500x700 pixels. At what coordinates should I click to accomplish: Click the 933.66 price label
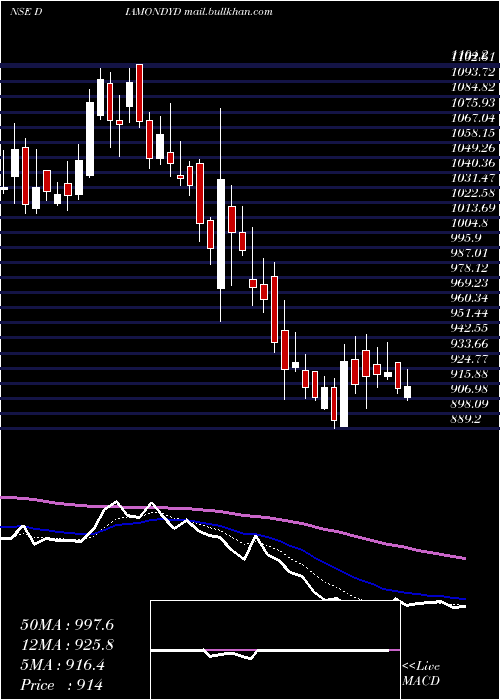[x=470, y=344]
